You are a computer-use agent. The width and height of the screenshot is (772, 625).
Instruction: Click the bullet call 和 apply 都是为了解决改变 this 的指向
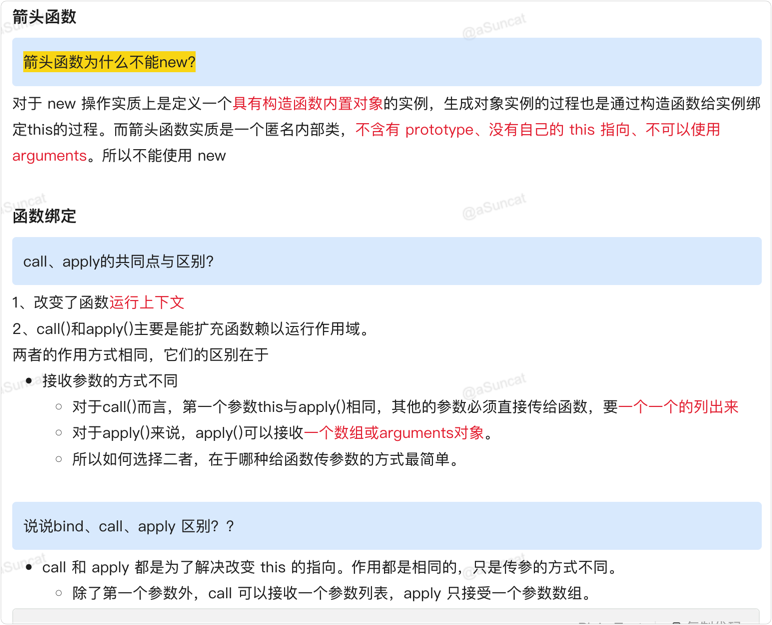[330, 567]
